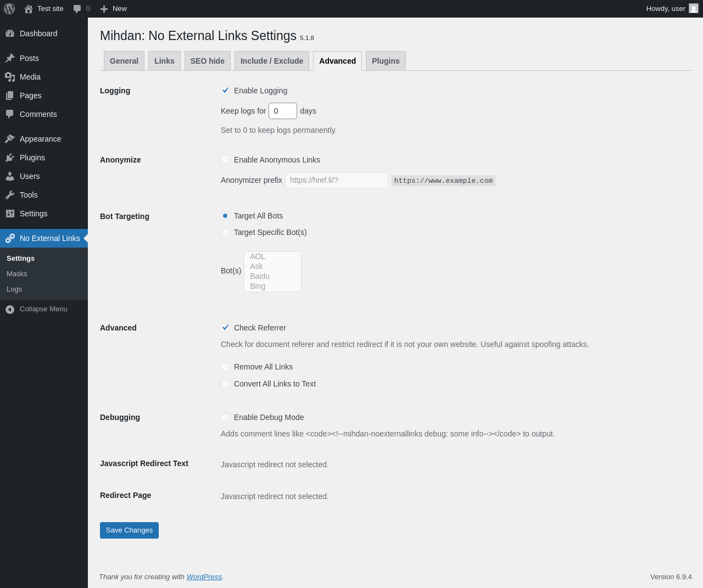This screenshot has height=588, width=703.
Task: Click the Dashboard gauge icon
Action: tap(10, 33)
